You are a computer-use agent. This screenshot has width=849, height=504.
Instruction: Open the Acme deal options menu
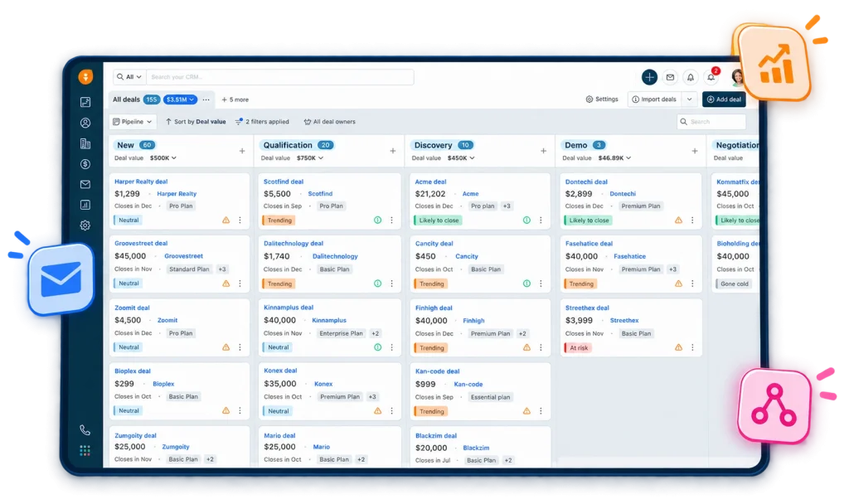point(541,220)
